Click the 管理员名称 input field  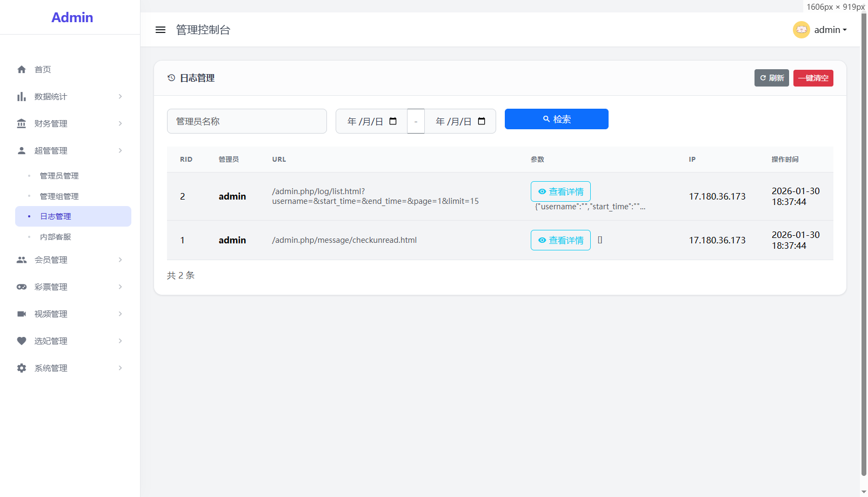247,121
